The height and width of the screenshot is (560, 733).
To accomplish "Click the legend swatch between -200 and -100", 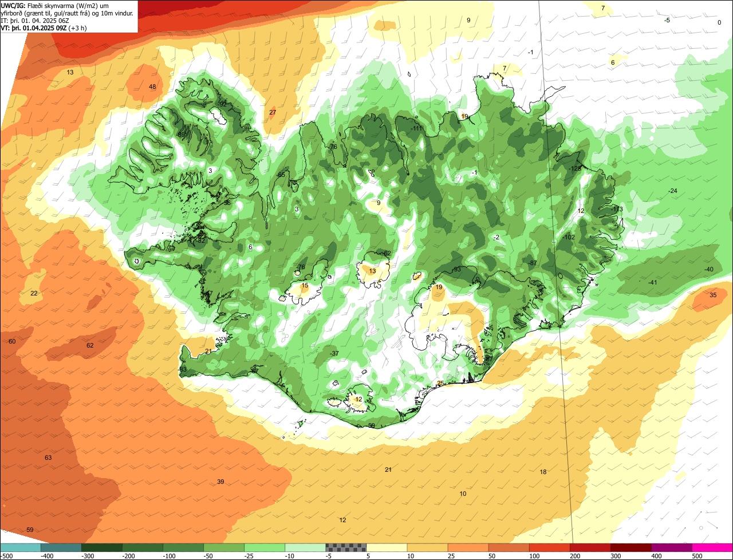I will coord(143,547).
